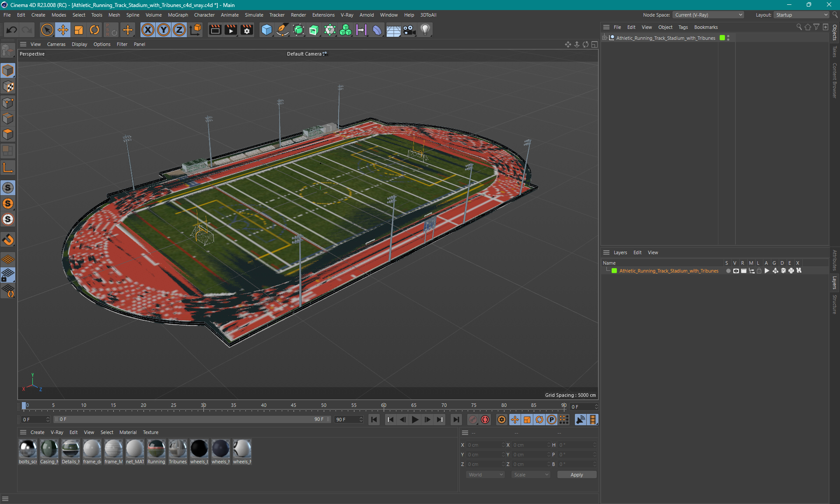
Task: Toggle viewport maximize icon
Action: coord(595,44)
